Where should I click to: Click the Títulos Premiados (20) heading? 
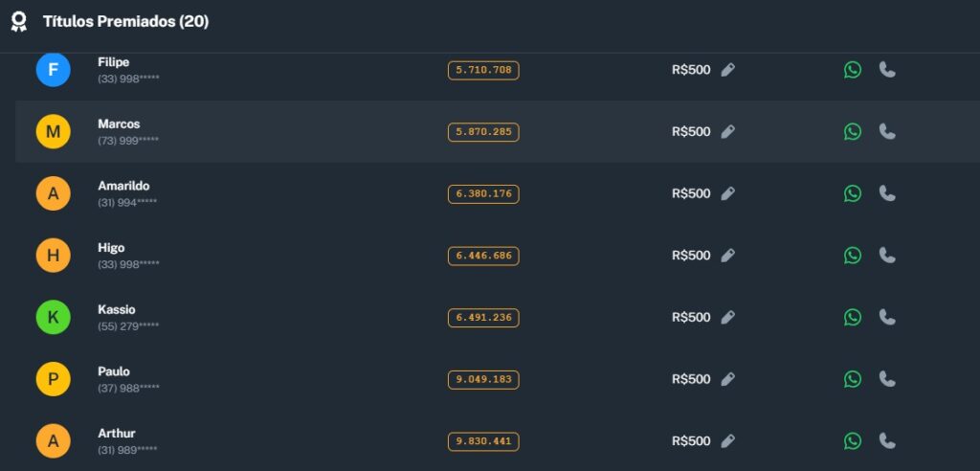pyautogui.click(x=125, y=21)
